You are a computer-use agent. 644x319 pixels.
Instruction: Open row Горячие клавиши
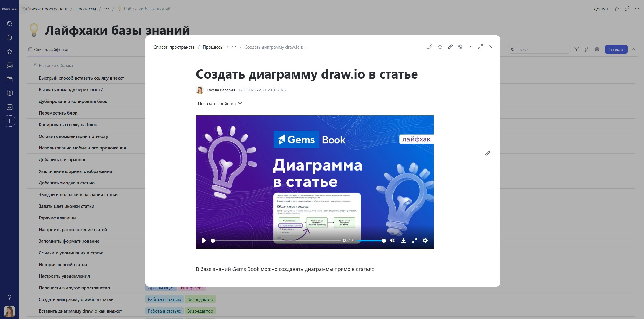(x=57, y=218)
